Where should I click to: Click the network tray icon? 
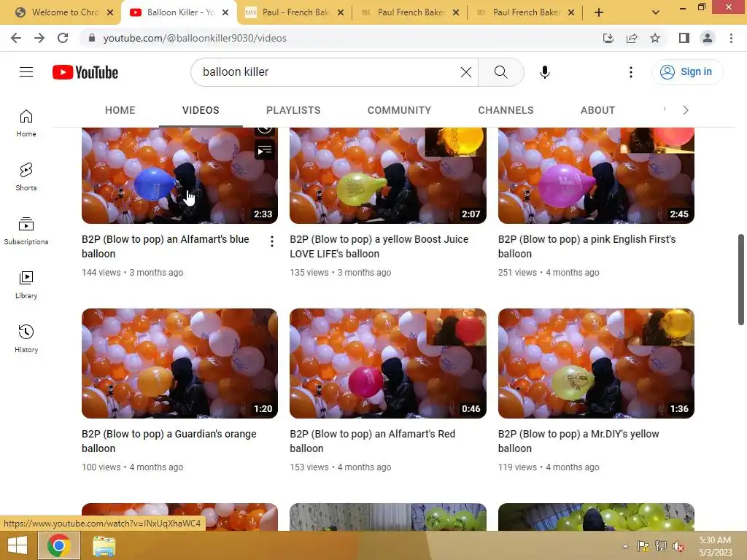pos(661,546)
